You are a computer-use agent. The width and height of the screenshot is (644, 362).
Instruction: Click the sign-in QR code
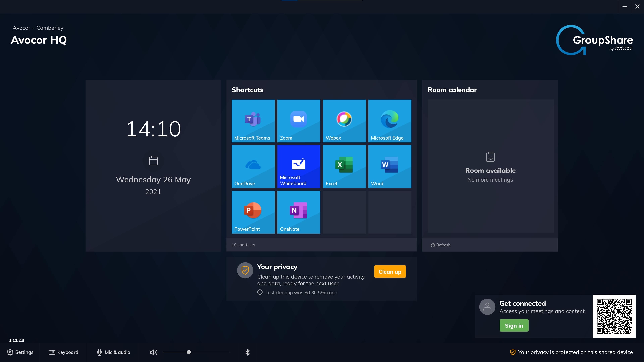click(614, 316)
